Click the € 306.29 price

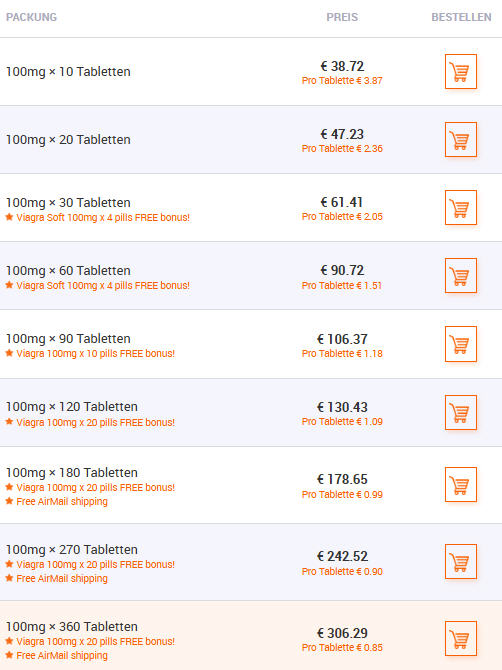point(342,633)
